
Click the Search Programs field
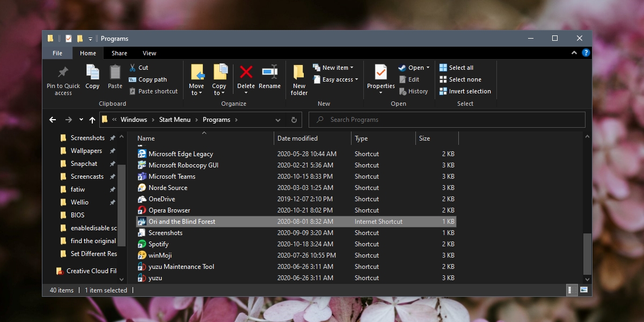tap(447, 120)
